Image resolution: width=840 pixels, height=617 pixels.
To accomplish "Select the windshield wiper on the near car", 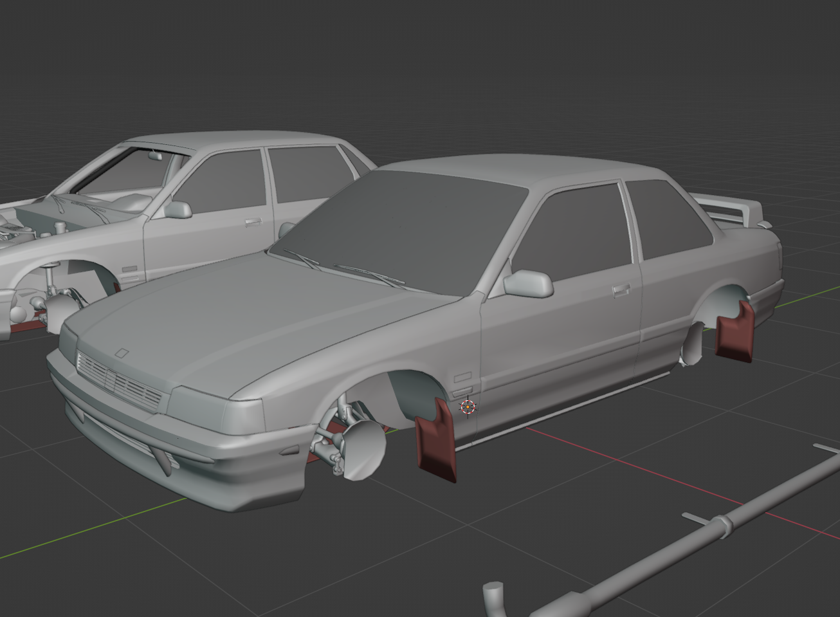I will (x=369, y=275).
